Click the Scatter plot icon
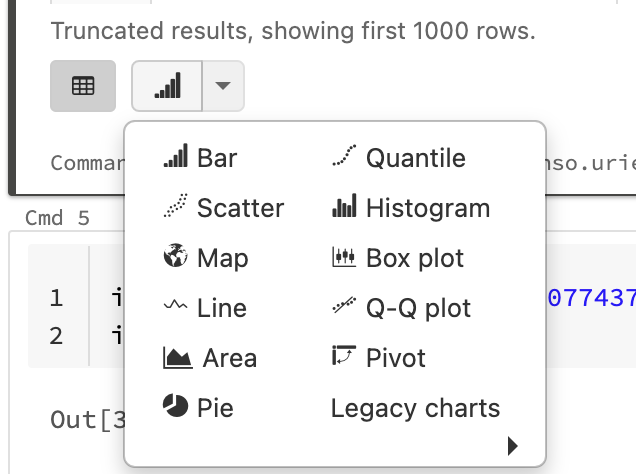This screenshot has height=474, width=636. (175, 207)
